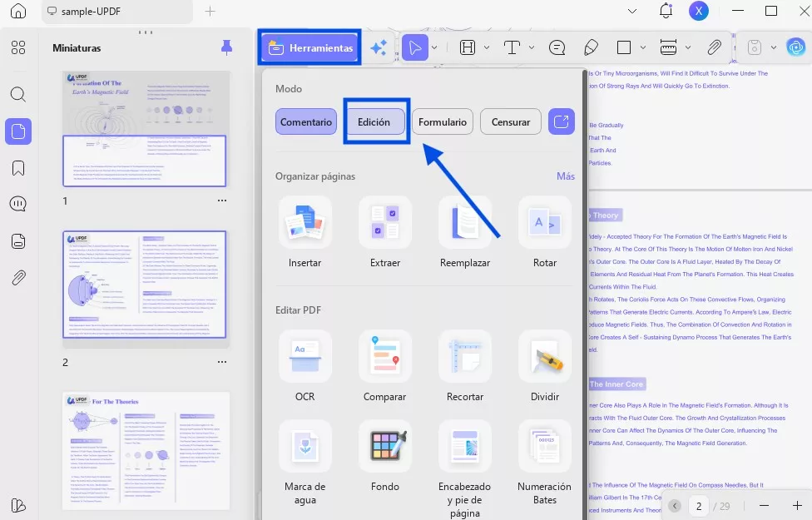Open the OCR tool
This screenshot has height=520, width=812.
pos(305,356)
